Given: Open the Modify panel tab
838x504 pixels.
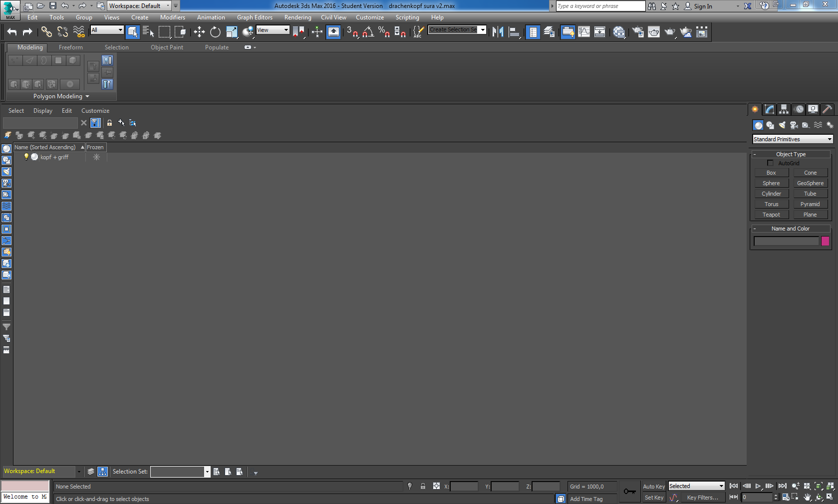Looking at the screenshot, I should (769, 109).
